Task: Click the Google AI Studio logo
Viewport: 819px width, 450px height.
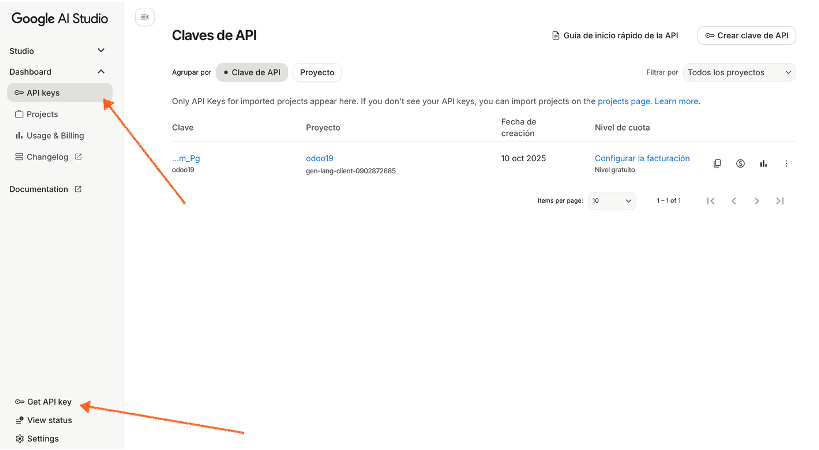Action: (x=60, y=19)
